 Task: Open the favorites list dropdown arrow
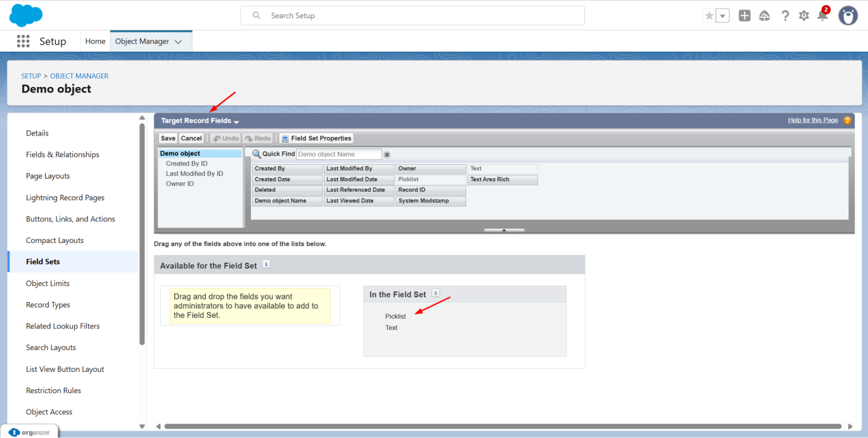(x=723, y=16)
